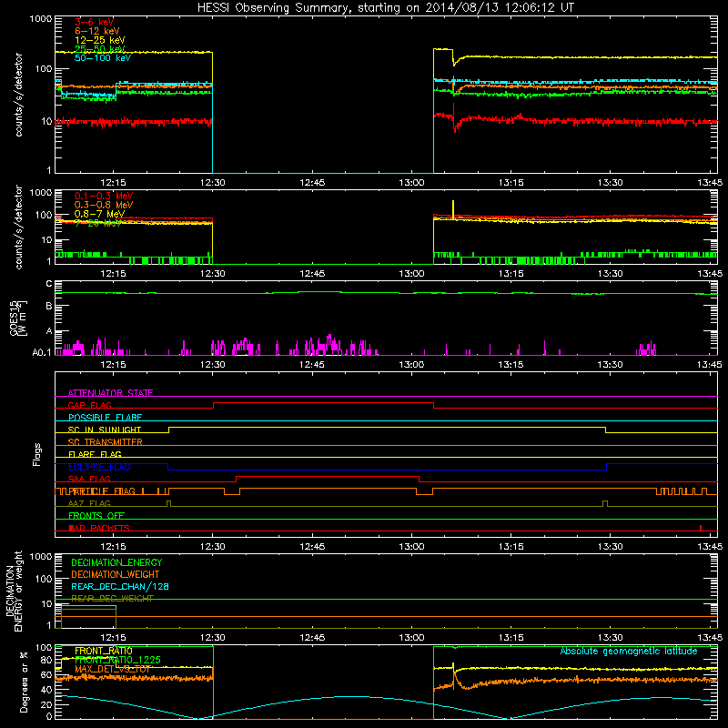Click the FRONT_RATIO_1225 legend label
The image size is (728, 728).
point(117,660)
